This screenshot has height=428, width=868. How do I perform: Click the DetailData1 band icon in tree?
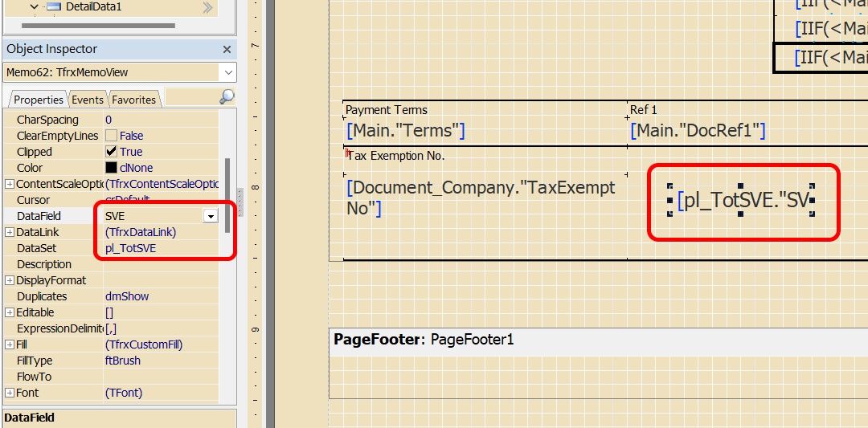pos(55,7)
